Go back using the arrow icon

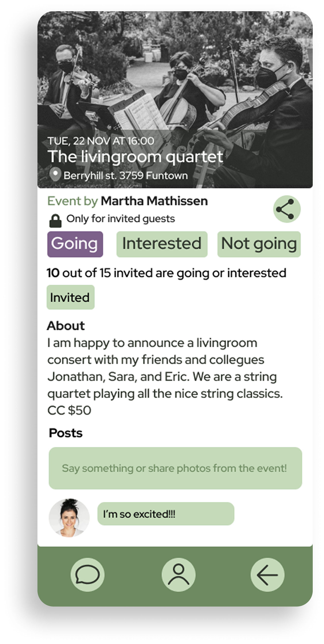tap(267, 575)
